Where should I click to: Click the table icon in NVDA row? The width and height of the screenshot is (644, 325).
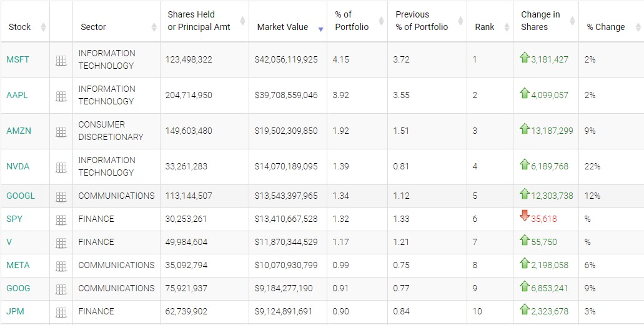[61, 167]
